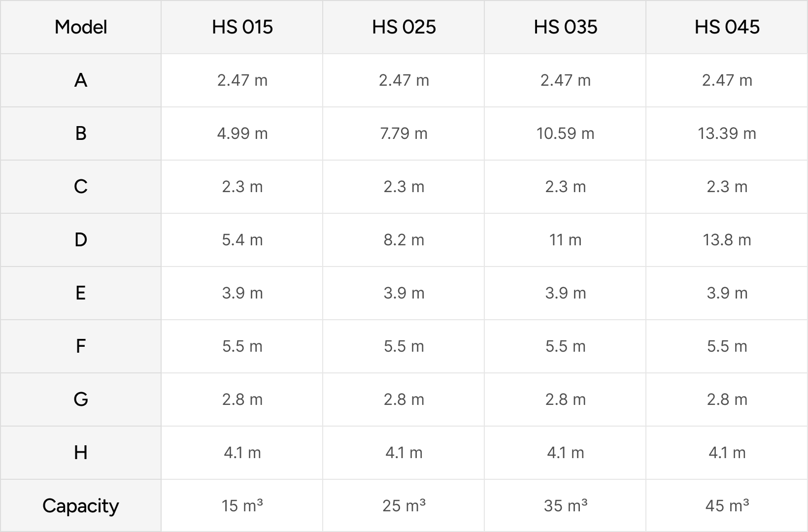Select the 45 m³ capacity cell
The width and height of the screenshot is (808, 532).
click(x=727, y=506)
